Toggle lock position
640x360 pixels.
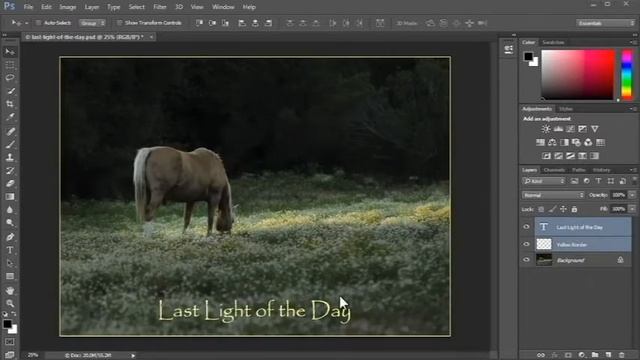coord(563,209)
